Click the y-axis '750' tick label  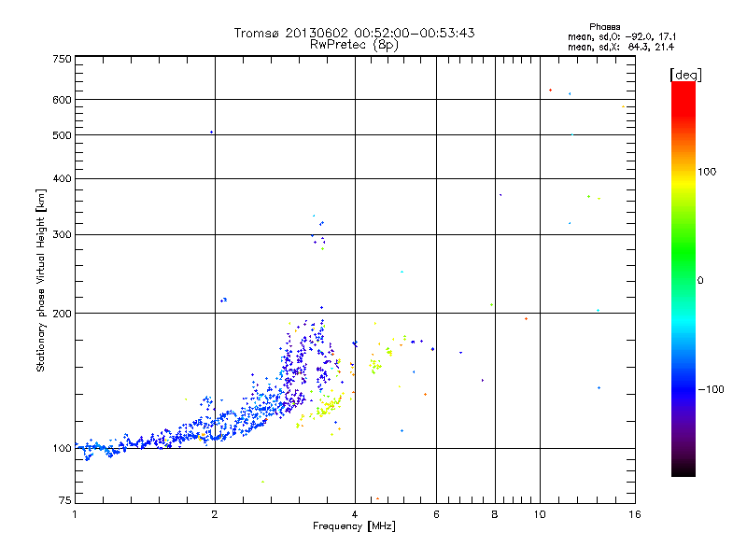[x=62, y=59]
